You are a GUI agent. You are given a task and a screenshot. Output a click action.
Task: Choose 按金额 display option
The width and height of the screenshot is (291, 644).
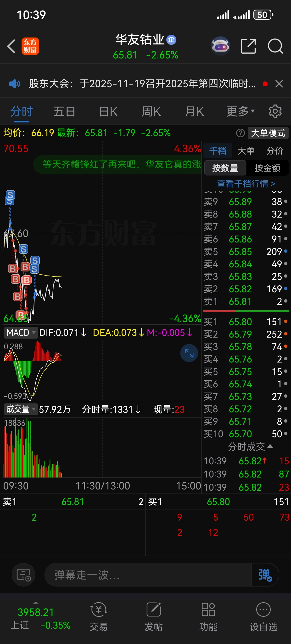[x=267, y=168]
